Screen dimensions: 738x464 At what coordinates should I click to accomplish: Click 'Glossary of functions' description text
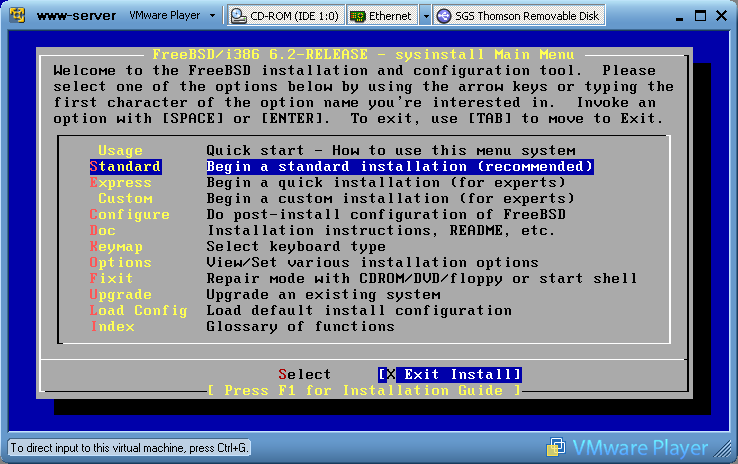click(300, 327)
